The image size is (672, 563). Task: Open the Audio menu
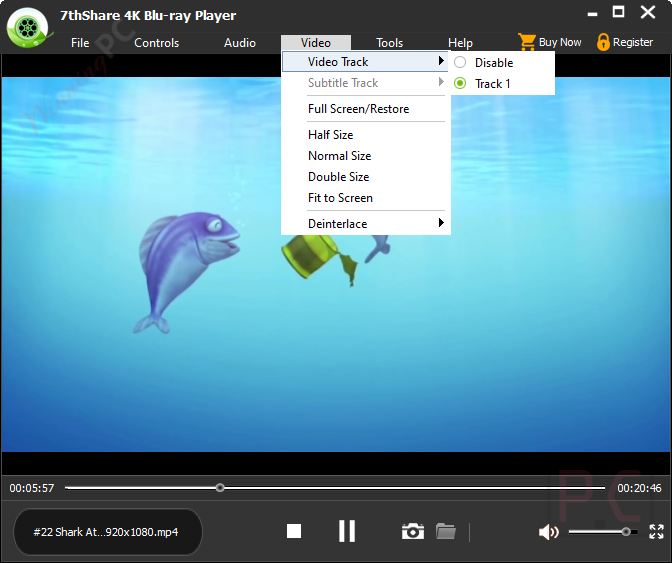(x=240, y=43)
